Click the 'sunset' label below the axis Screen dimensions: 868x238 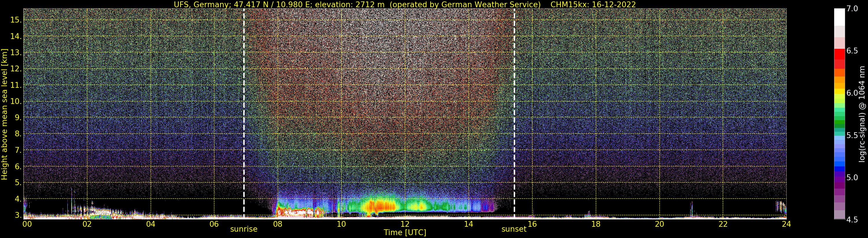(514, 229)
